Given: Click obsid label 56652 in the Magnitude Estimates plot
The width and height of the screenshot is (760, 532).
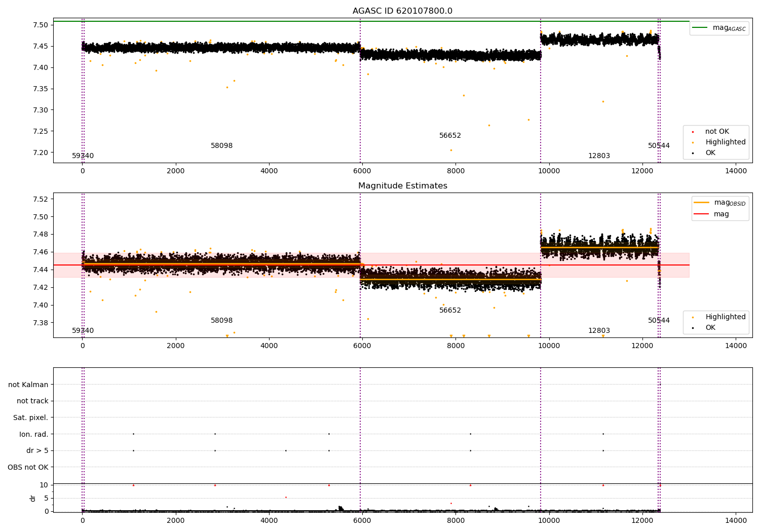Looking at the screenshot, I should pyautogui.click(x=450, y=311).
